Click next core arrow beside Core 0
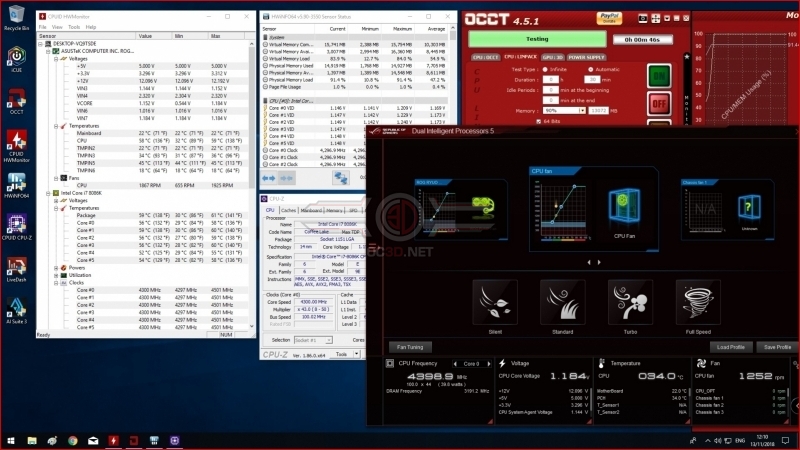The height and width of the screenshot is (450, 800). pos(489,364)
